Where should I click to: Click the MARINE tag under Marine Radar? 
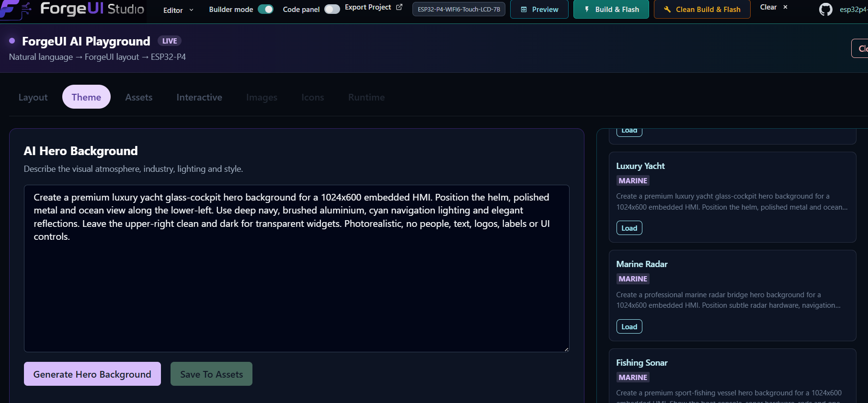coord(633,279)
